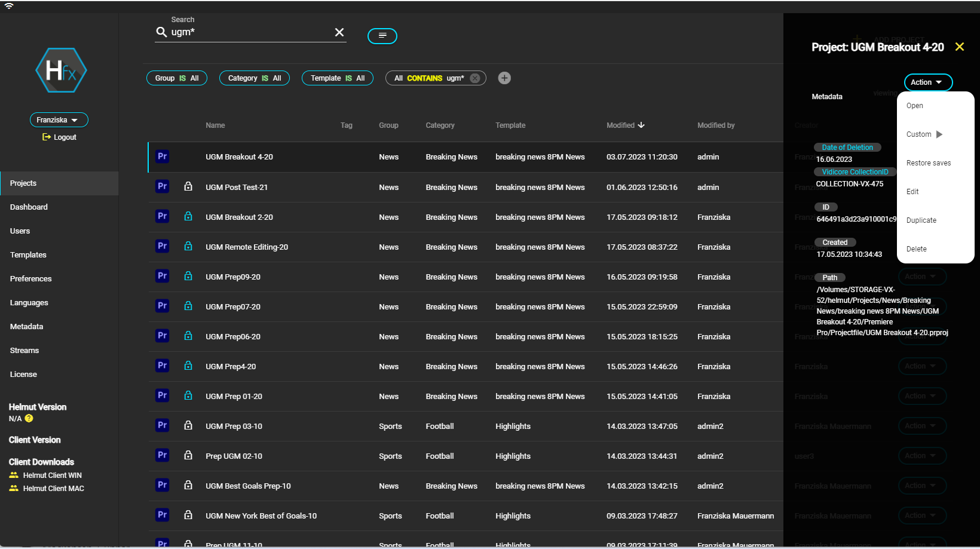Toggle lock on UGM Prep 03-10
980x549 pixels.
coord(188,425)
